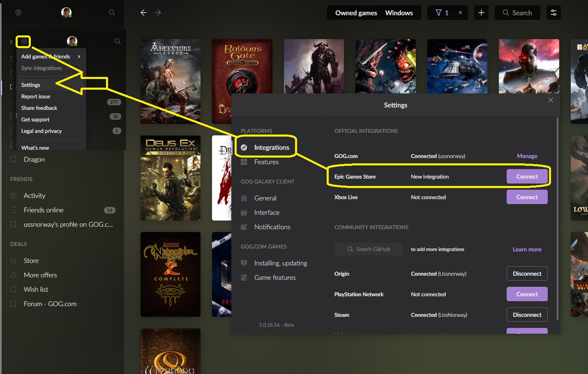
Task: Open the General settings tab
Action: point(265,198)
